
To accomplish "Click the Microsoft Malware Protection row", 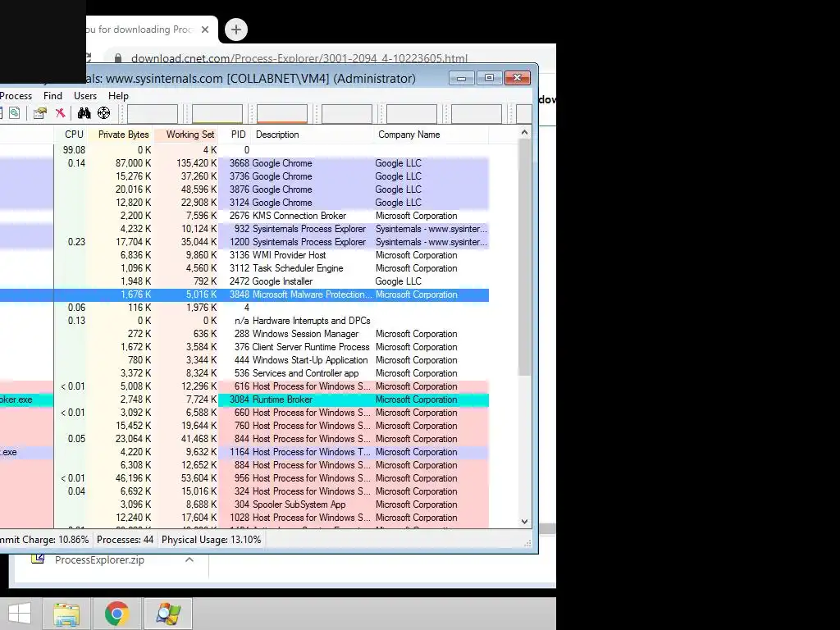I will [244, 294].
